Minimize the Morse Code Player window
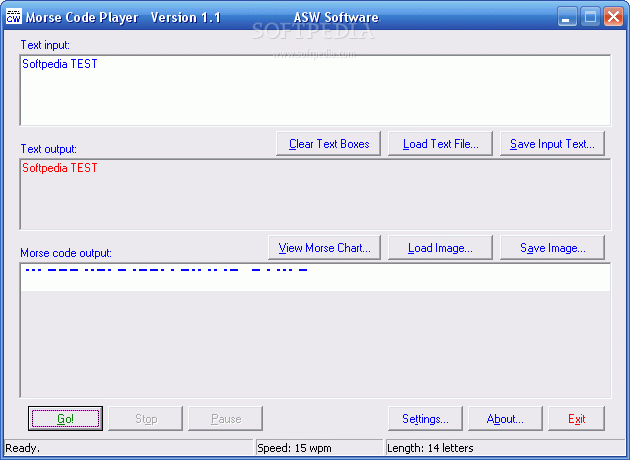630x460 pixels. pyautogui.click(x=566, y=17)
